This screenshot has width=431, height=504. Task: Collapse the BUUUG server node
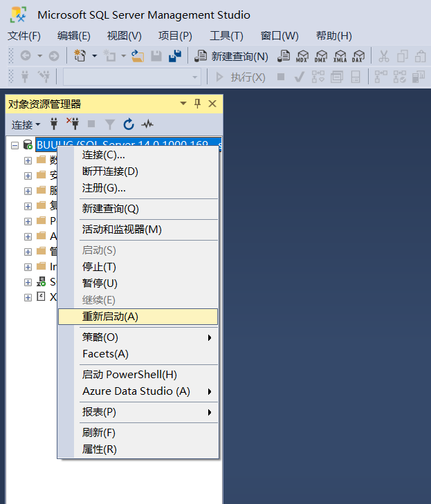pos(15,145)
